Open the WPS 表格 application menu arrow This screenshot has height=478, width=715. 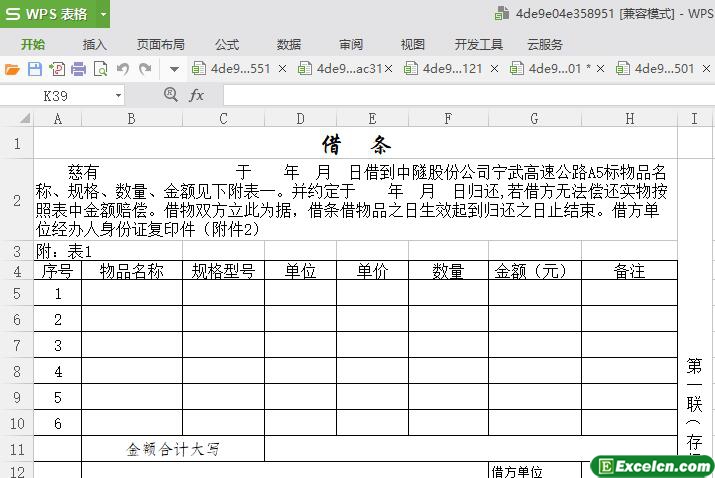[x=104, y=14]
